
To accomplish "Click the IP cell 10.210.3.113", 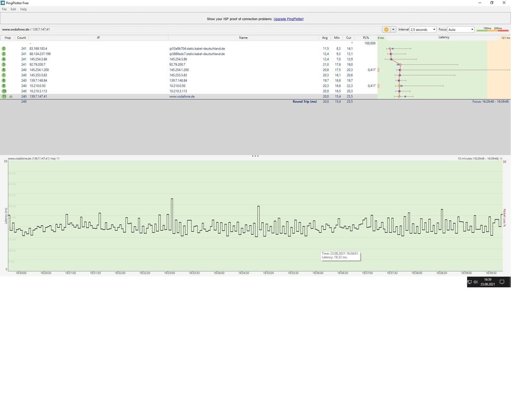I will click(38, 91).
